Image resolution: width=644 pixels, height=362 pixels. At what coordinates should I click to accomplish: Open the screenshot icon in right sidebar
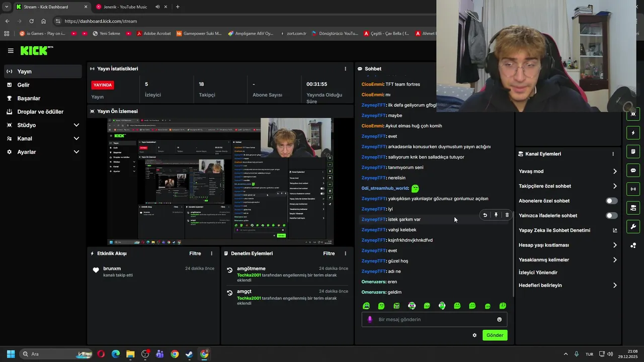633,114
